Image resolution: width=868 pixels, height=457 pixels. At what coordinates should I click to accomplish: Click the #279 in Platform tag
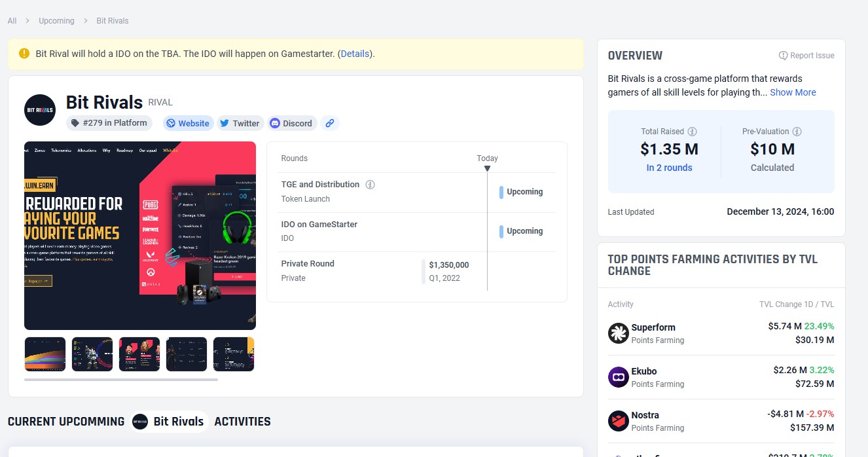point(109,123)
